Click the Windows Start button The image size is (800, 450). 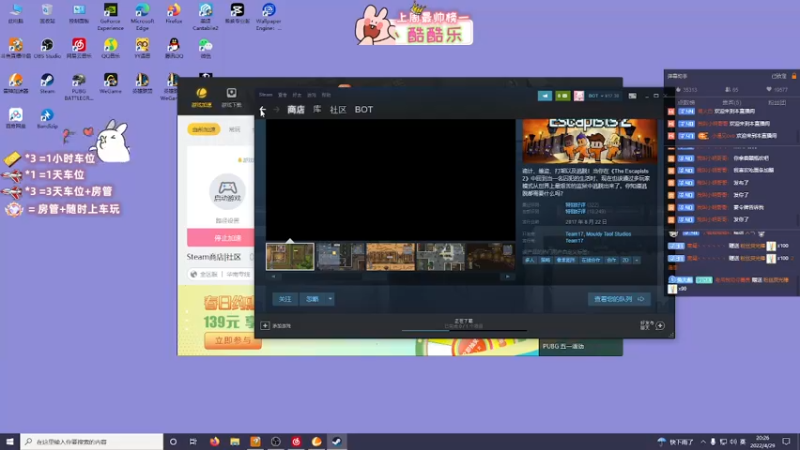click(10, 441)
